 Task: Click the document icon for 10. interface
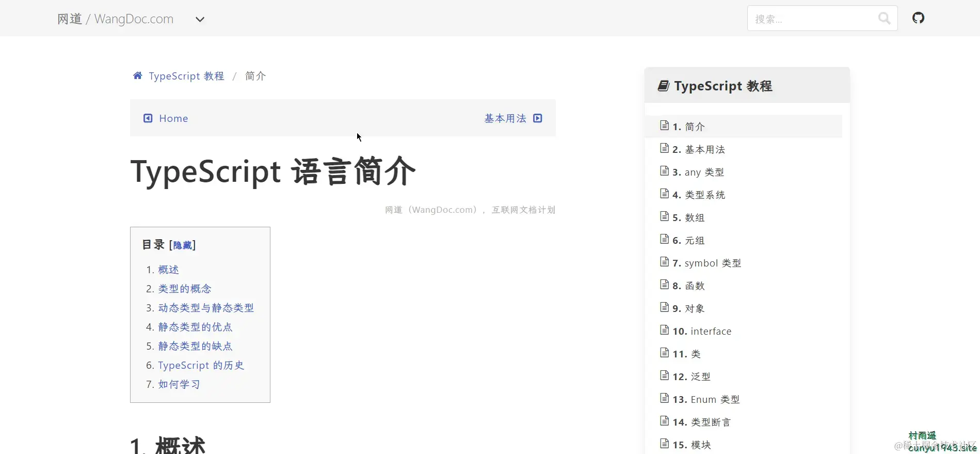pos(665,330)
